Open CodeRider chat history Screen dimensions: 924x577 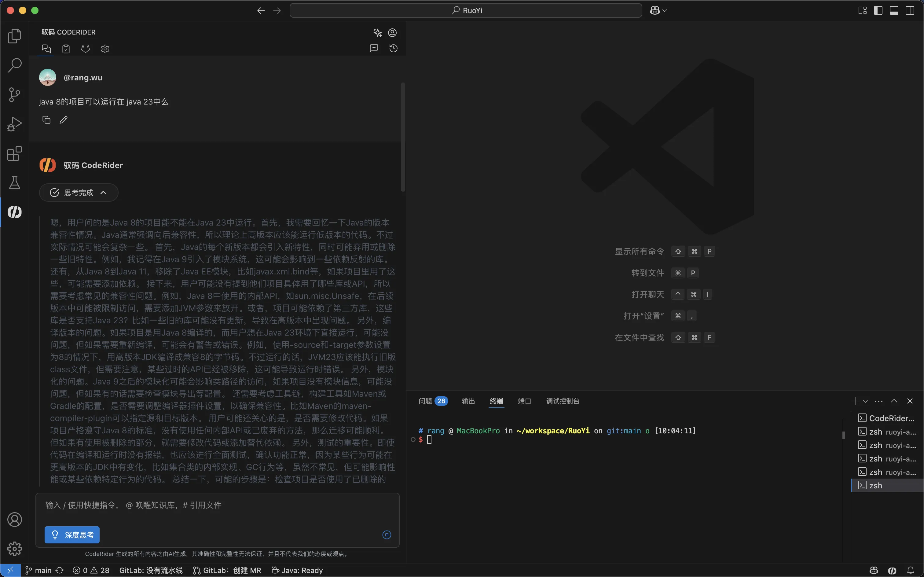pos(393,48)
